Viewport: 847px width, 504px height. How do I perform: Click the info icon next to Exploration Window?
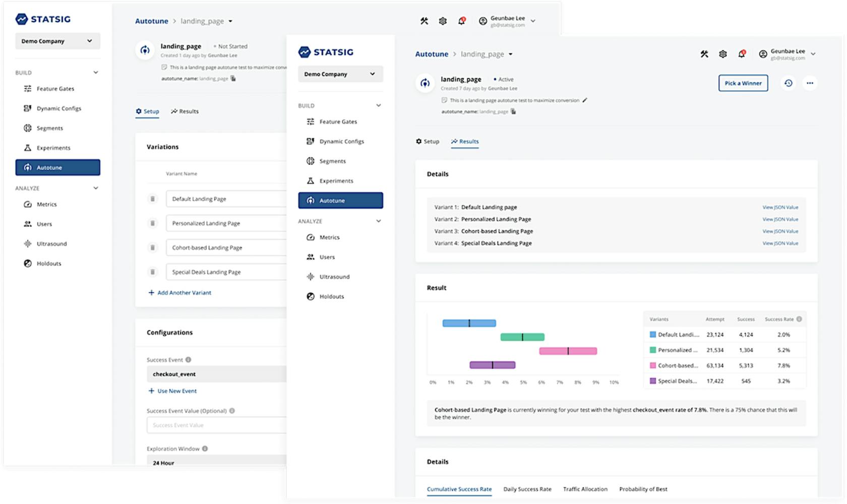[205, 449]
